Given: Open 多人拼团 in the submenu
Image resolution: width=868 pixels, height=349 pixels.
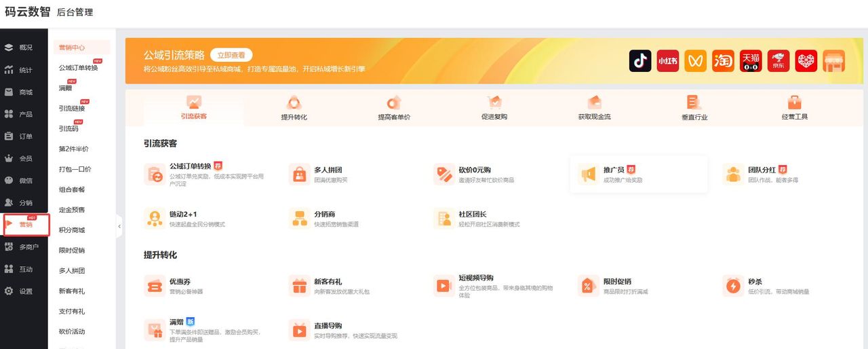Looking at the screenshot, I should (x=72, y=271).
